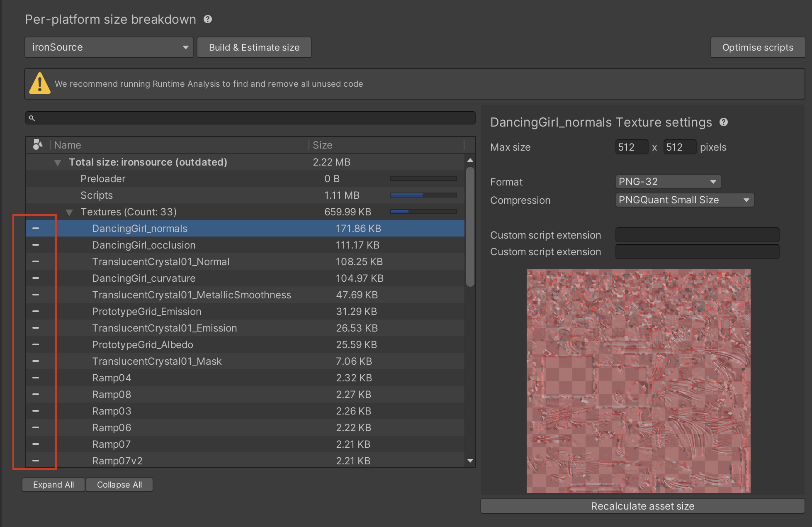Select the Ramp04 row
Image resolution: width=812 pixels, height=527 pixels.
[245, 378]
